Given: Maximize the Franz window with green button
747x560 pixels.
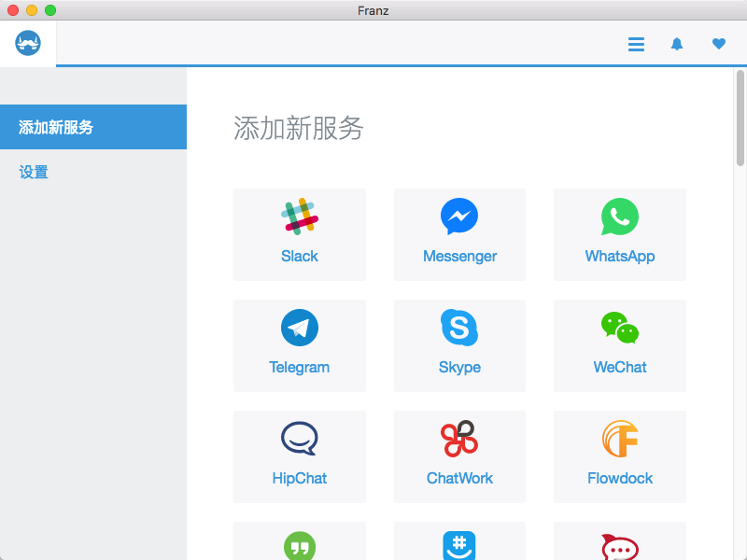Looking at the screenshot, I should [x=50, y=10].
